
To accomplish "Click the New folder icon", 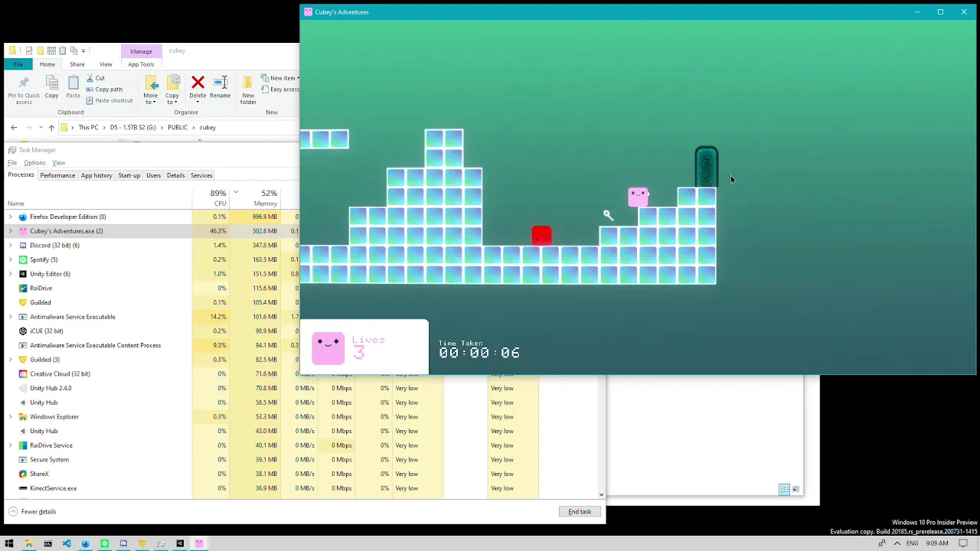I will 248,83.
